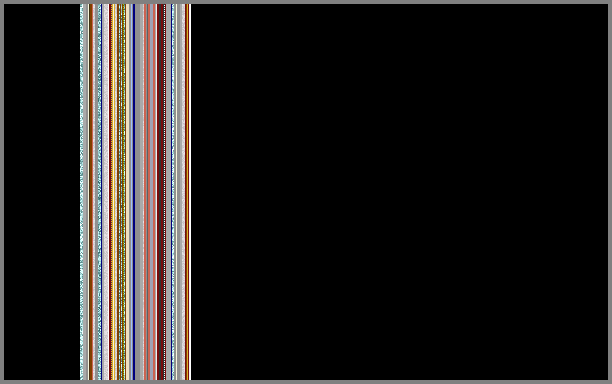612x384 pixels.
Task: Click the wide brown stripe near left
Action: pyautogui.click(x=91, y=192)
